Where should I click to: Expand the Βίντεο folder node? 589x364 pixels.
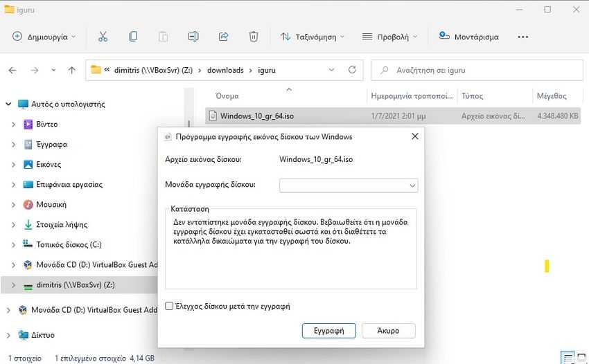pyautogui.click(x=14, y=124)
